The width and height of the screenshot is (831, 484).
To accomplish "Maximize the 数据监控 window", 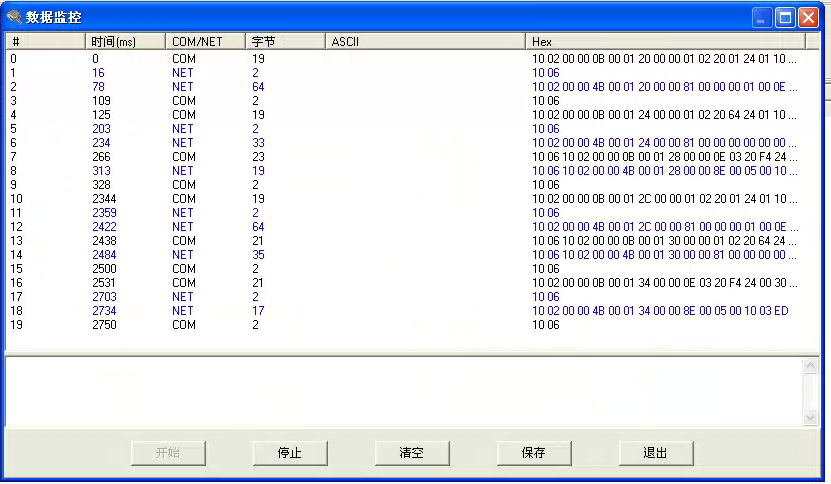I will pyautogui.click(x=785, y=18).
